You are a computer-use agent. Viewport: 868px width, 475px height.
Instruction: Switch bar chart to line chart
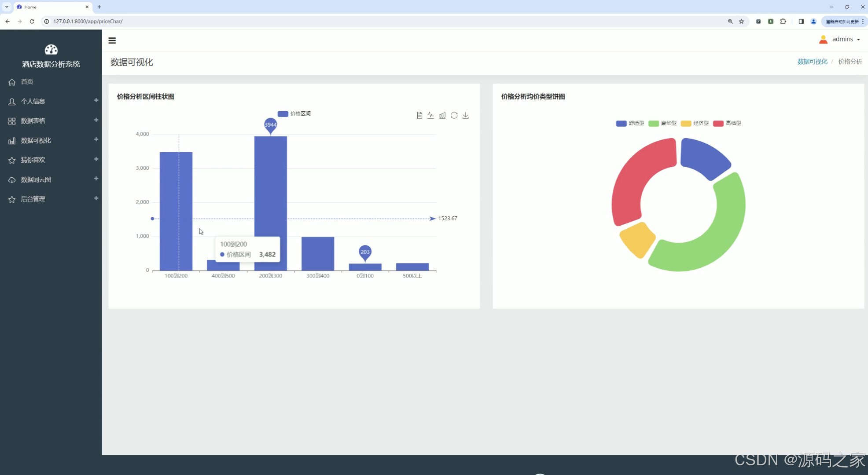click(x=430, y=115)
